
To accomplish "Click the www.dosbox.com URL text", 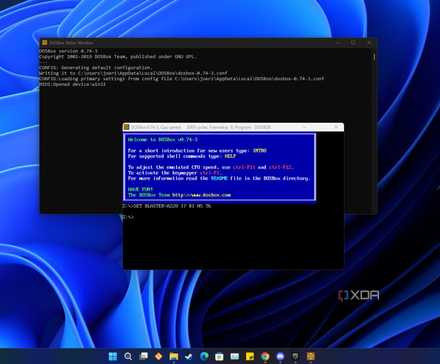I will (x=201, y=195).
